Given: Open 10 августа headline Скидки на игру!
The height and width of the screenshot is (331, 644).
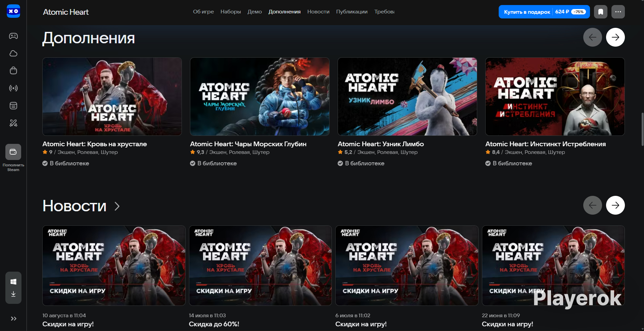Looking at the screenshot, I should click(x=68, y=324).
